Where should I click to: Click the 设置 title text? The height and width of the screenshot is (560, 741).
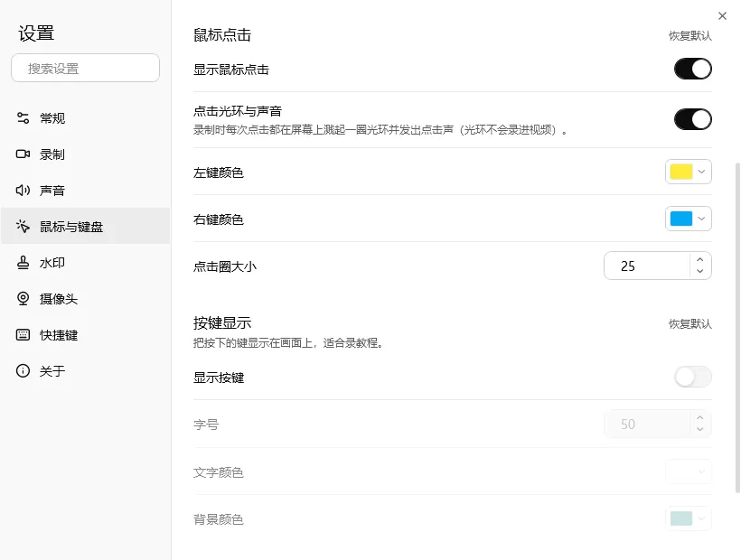point(36,33)
